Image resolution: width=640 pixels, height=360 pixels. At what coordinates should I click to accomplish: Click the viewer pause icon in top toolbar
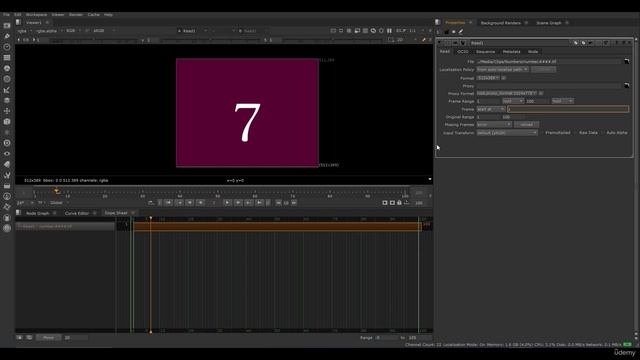coord(389,31)
